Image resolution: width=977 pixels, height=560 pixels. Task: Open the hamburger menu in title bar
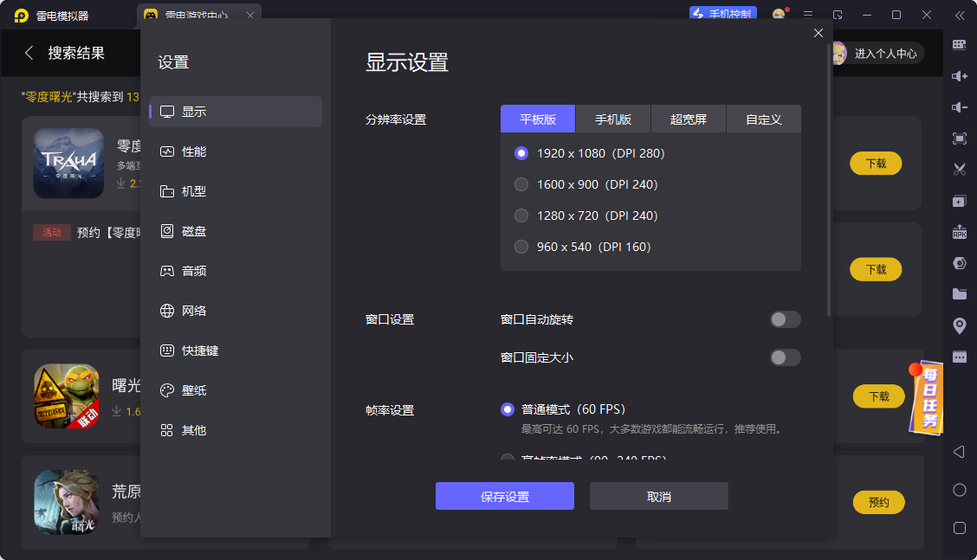807,15
